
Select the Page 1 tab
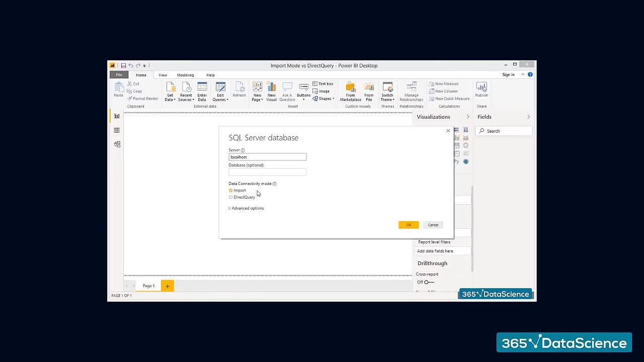(148, 286)
